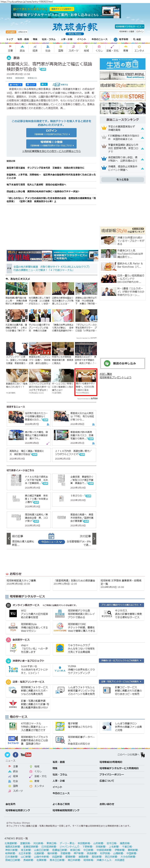Viewport: 150px width, 868px height.
Task: Switch the site language with the English button
Action: pos(11,32)
